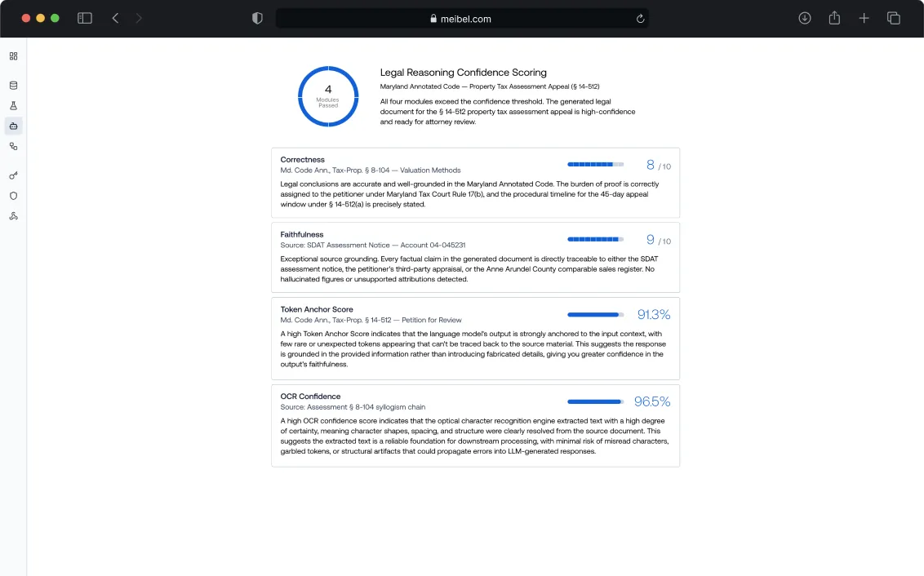The width and height of the screenshot is (924, 576).
Task: Open a new tab with the plus icon
Action: [x=864, y=17]
